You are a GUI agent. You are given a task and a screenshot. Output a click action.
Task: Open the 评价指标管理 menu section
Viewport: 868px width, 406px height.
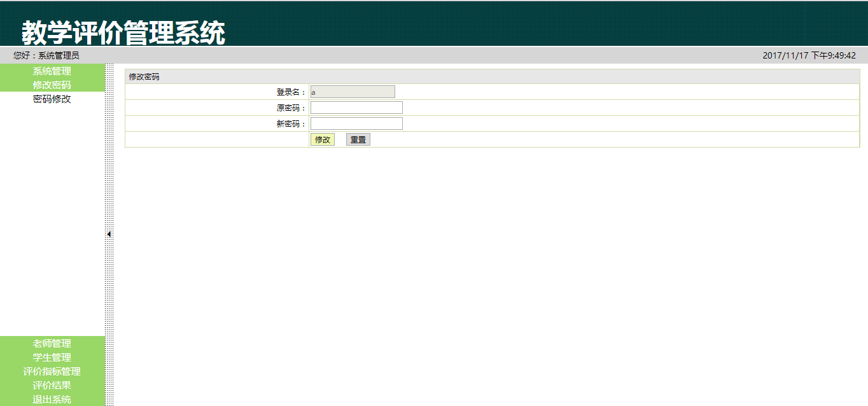[52, 371]
